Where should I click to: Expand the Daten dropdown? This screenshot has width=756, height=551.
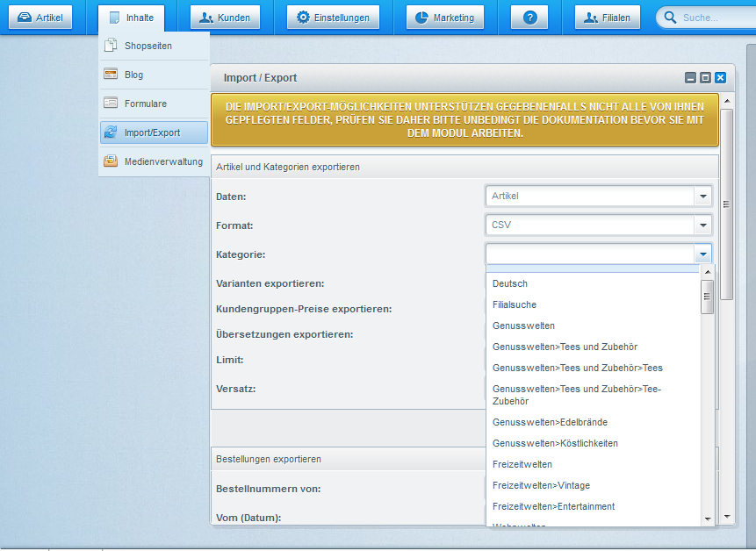coord(702,197)
